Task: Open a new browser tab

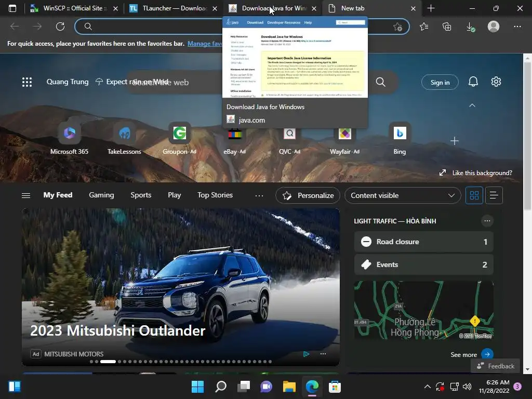Action: coord(431,8)
